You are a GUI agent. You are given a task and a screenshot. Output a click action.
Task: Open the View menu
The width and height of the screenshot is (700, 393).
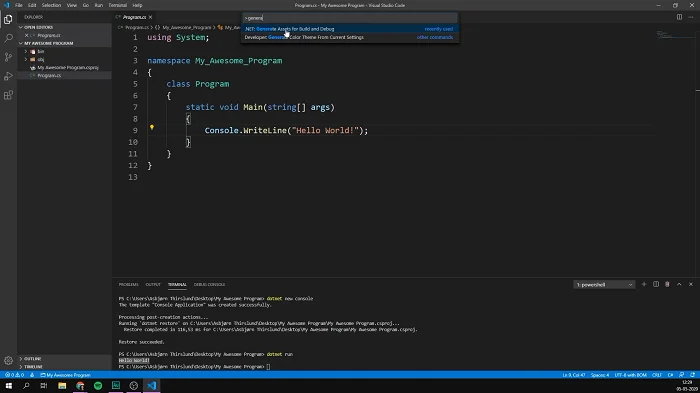71,5
